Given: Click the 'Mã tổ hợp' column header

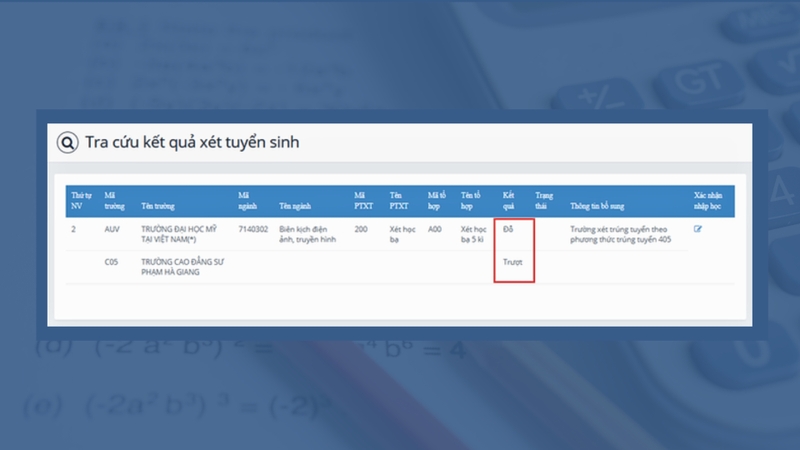Looking at the screenshot, I should point(437,201).
